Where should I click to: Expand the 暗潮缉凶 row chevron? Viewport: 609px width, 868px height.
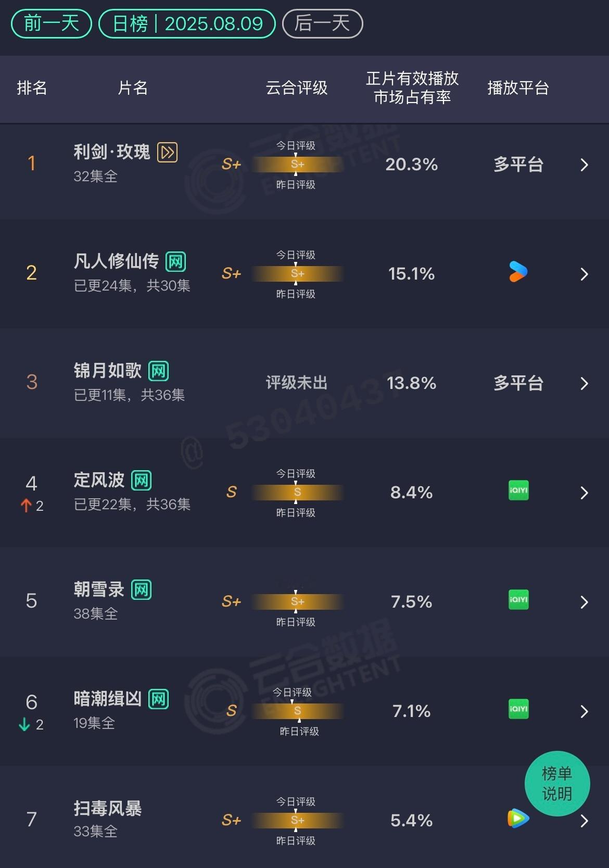coord(584,712)
